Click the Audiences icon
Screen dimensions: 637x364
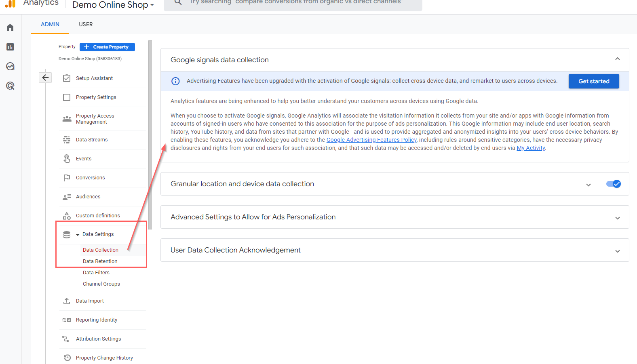67,197
